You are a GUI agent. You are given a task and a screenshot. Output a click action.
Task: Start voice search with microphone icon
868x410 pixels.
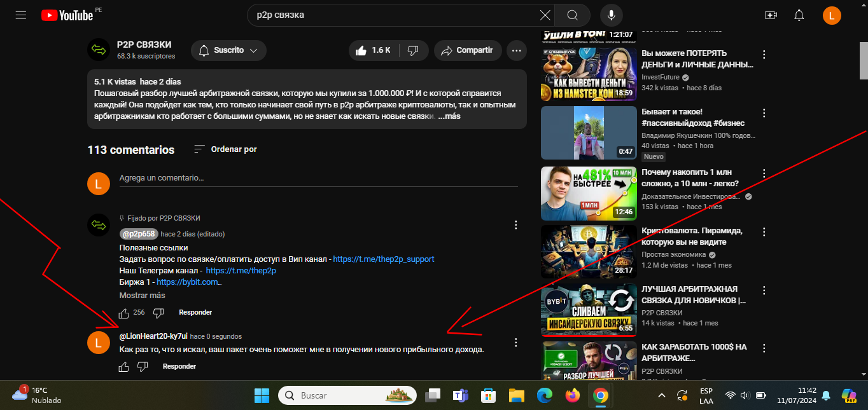(612, 15)
